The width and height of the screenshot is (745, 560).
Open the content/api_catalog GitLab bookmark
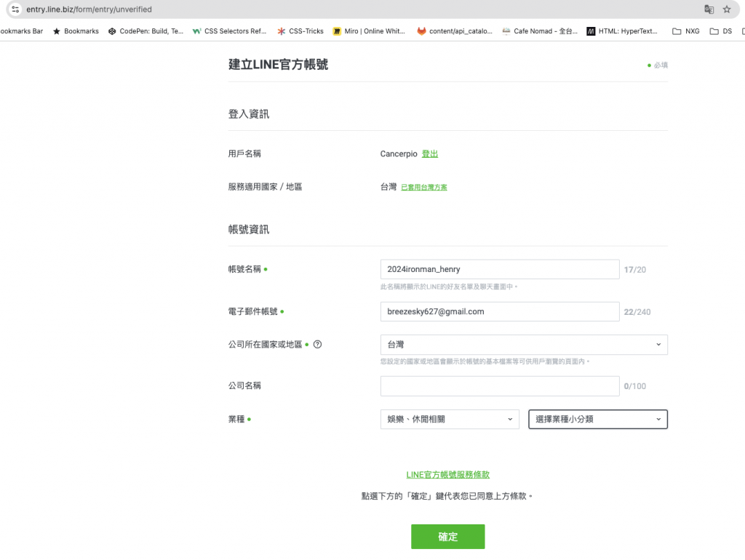[x=455, y=31]
